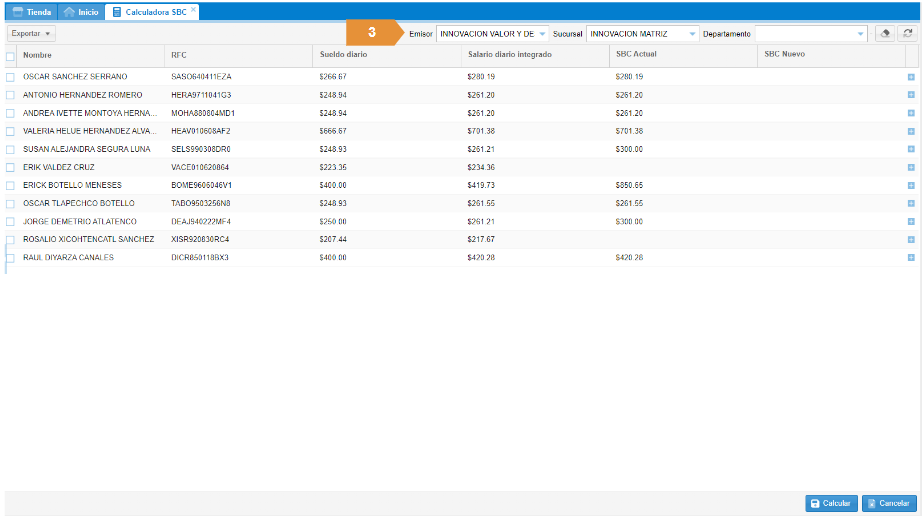Sort by Sueldo diario column header
Image resolution: width=922 pixels, height=519 pixels.
coord(343,54)
